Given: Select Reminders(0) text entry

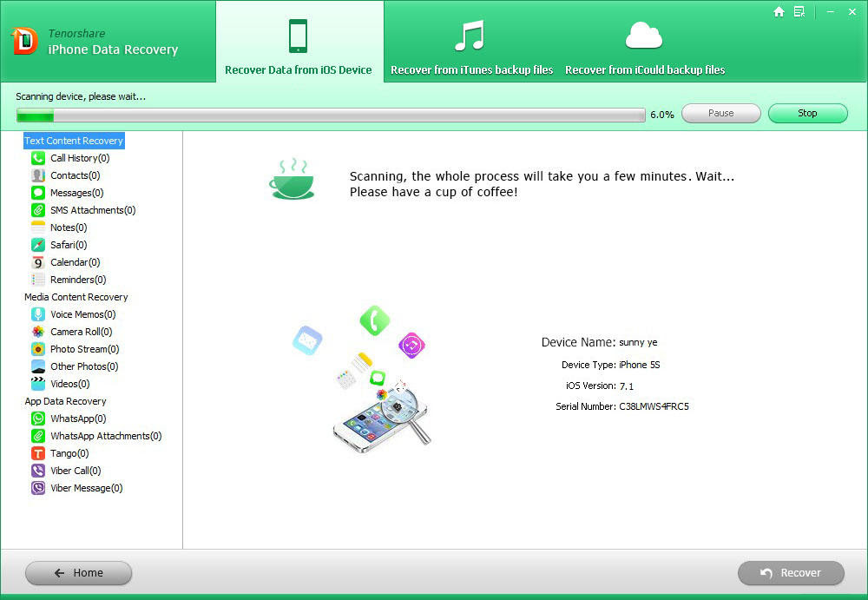Looking at the screenshot, I should [78, 280].
